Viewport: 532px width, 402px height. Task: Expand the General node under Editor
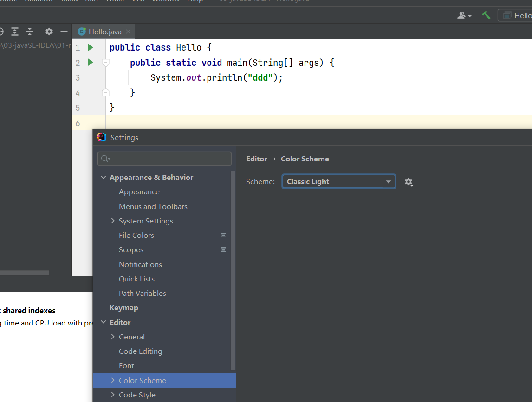(x=113, y=337)
